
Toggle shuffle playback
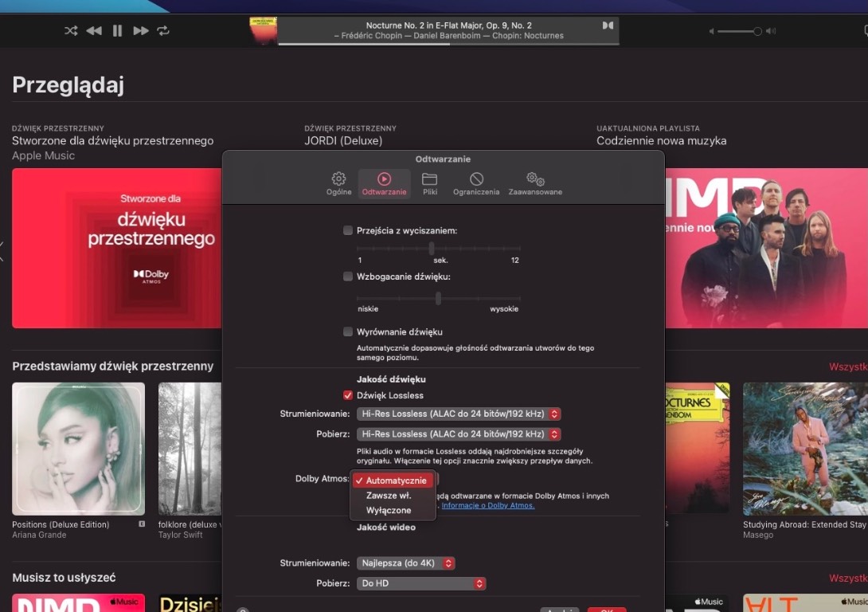coord(71,30)
